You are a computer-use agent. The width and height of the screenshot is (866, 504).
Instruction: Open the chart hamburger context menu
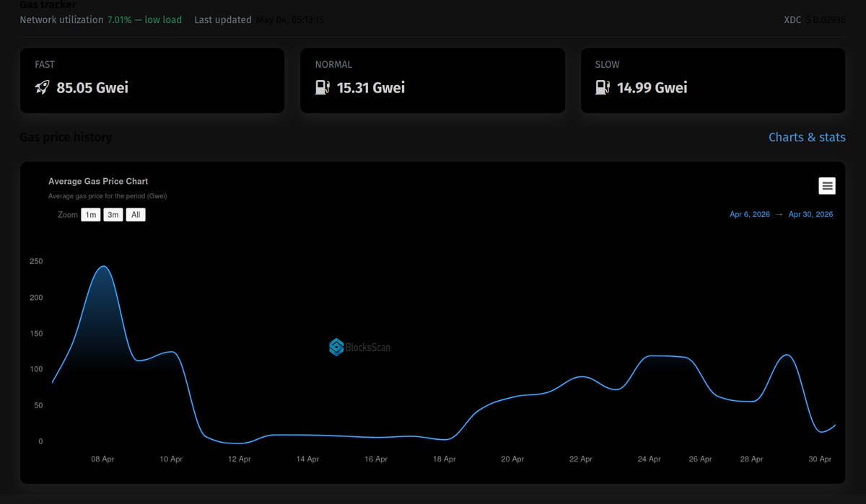coord(827,186)
